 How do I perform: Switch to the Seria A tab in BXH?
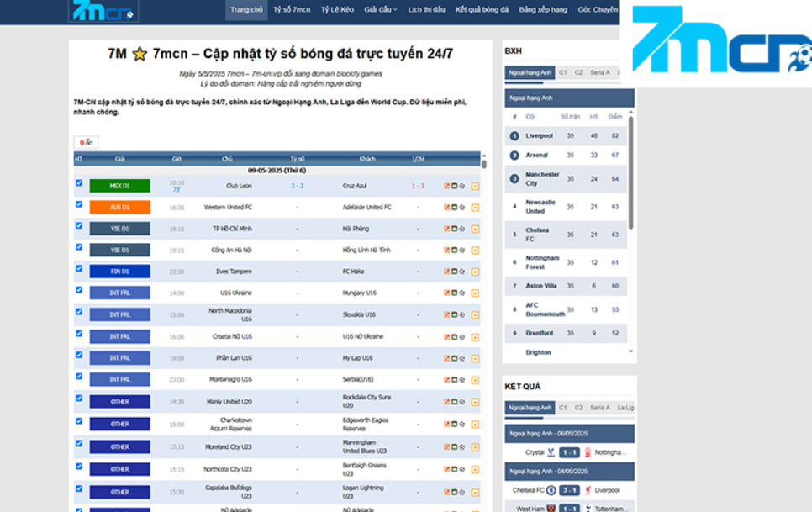[x=599, y=73]
